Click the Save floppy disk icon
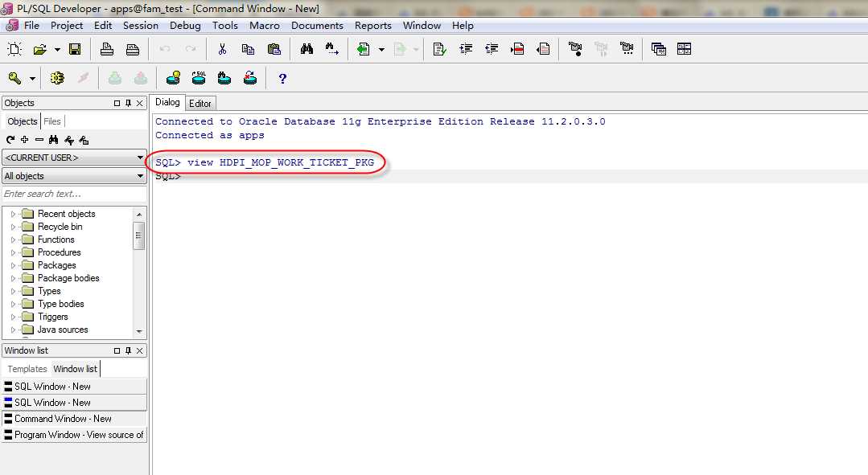Viewport: 868px width, 475px height. tap(75, 49)
